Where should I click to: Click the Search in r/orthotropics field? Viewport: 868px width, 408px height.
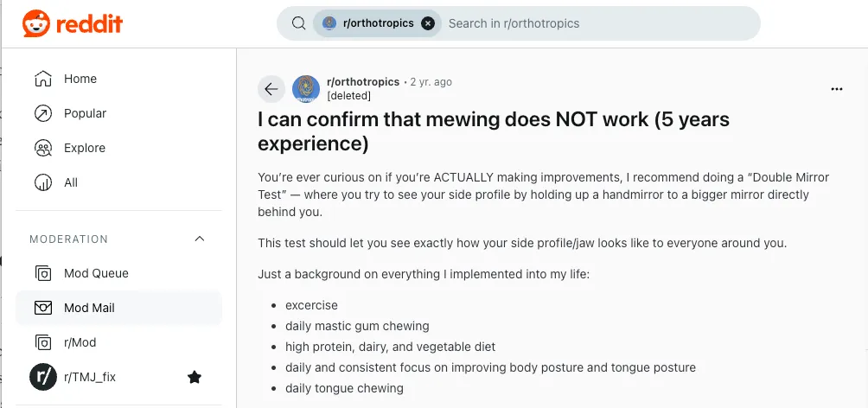point(597,24)
